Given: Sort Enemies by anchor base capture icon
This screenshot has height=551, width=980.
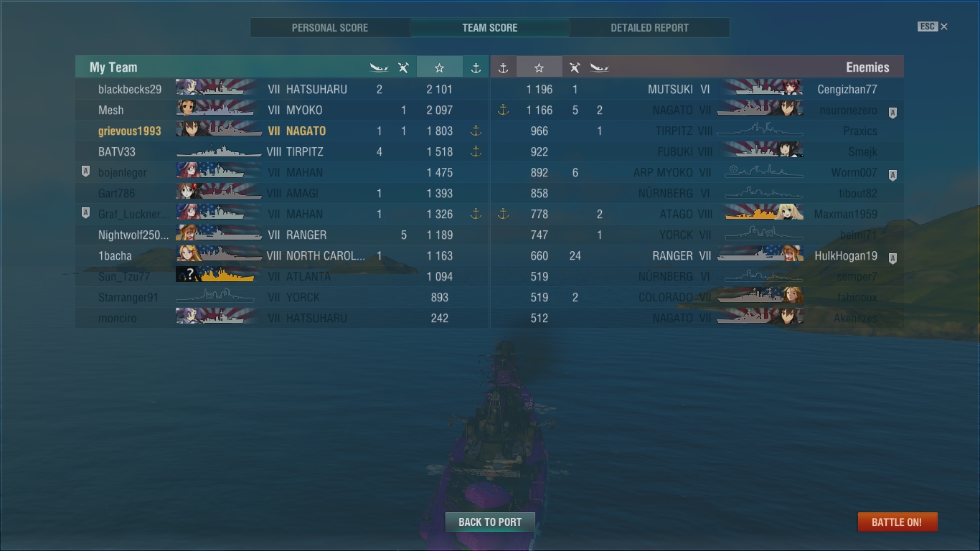Looking at the screenshot, I should tap(503, 67).
